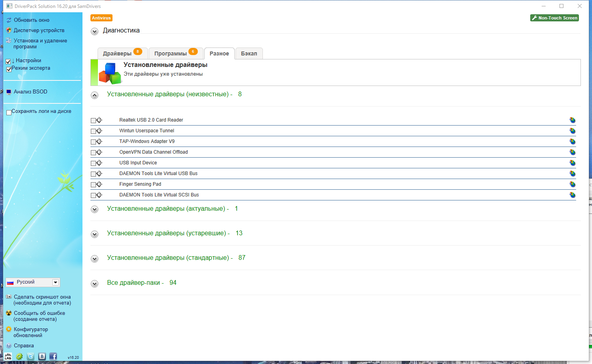Expand Установленные драйверы (актуальные) chevron
The height and width of the screenshot is (364, 592).
click(94, 210)
